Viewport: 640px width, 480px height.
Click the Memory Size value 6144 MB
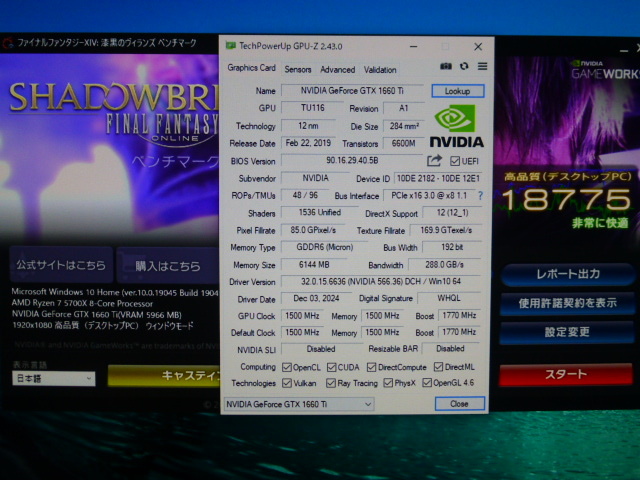tap(314, 264)
